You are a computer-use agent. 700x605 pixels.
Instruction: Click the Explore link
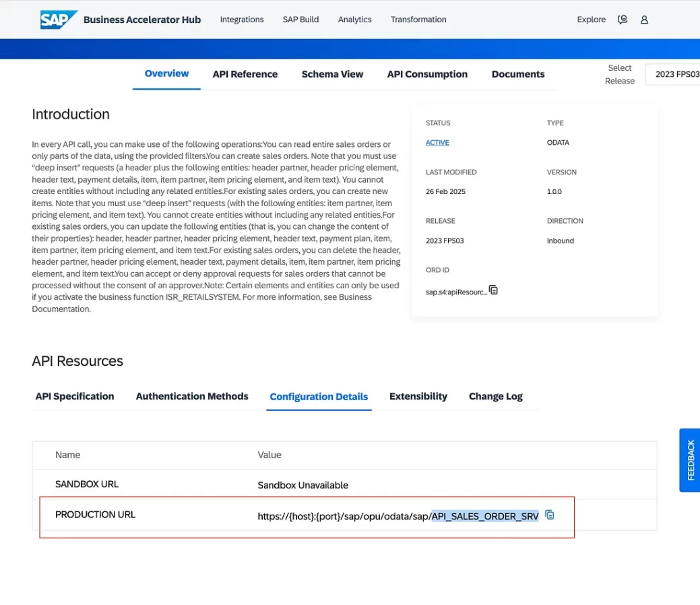point(591,20)
